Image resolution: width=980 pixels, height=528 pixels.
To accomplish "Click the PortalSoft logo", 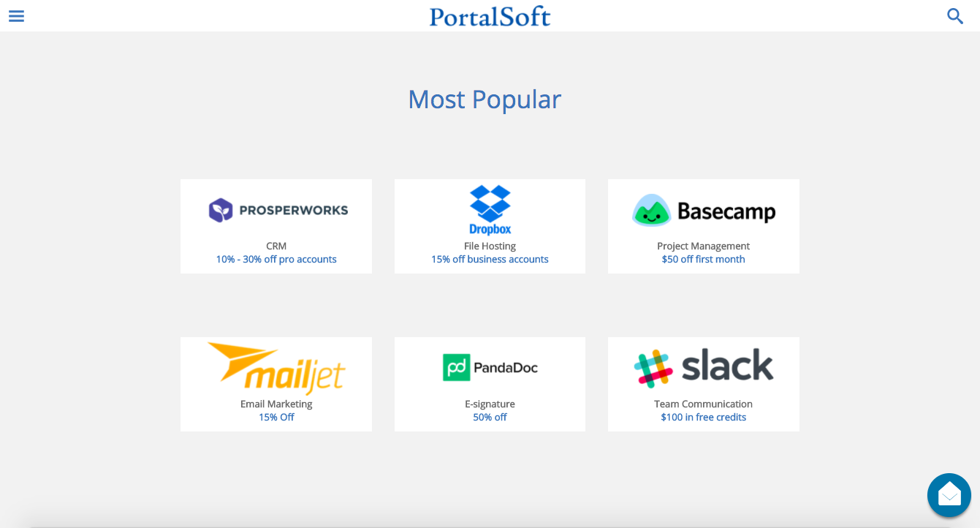I will coord(490,16).
